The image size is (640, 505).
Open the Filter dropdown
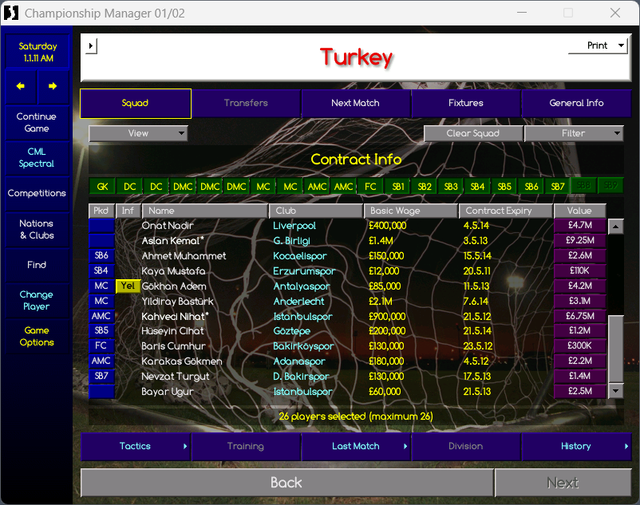pos(573,133)
